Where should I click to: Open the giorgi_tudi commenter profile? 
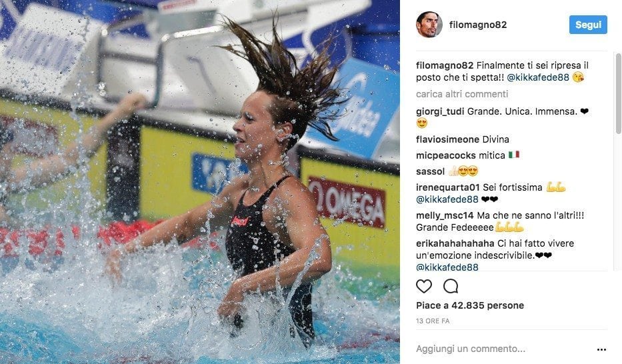[440, 111]
